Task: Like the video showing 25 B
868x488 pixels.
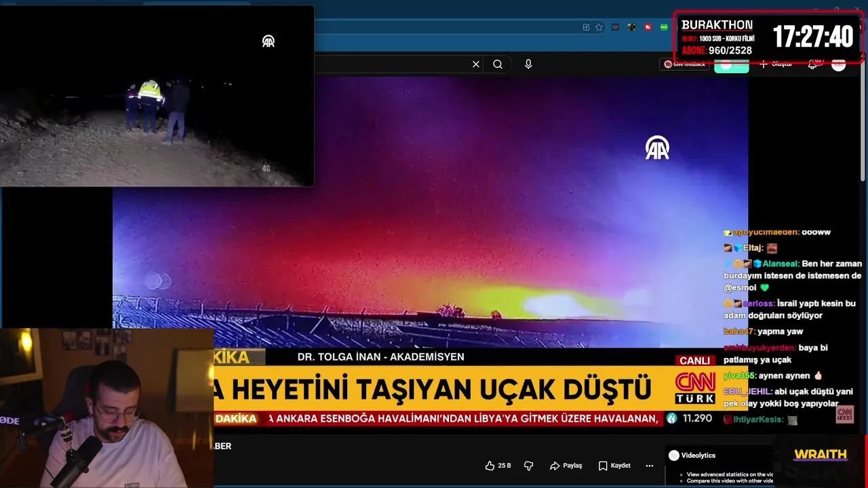Action: click(x=498, y=466)
